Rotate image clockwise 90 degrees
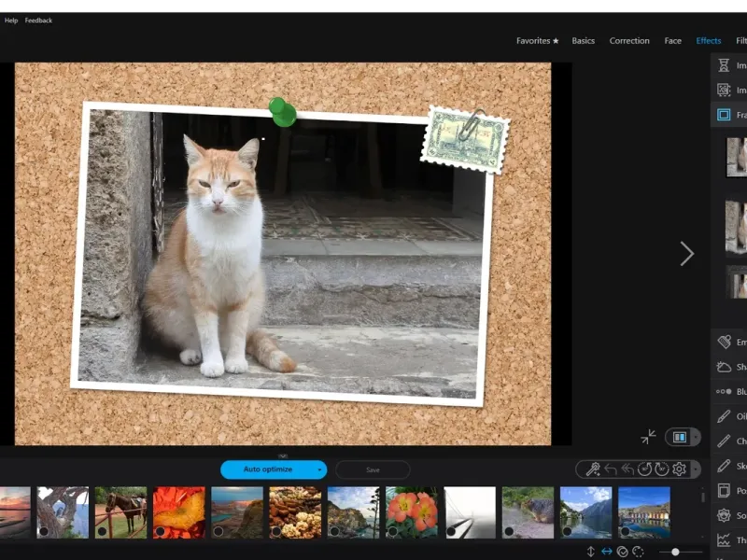Screen dimensions: 747x560 point(661,469)
